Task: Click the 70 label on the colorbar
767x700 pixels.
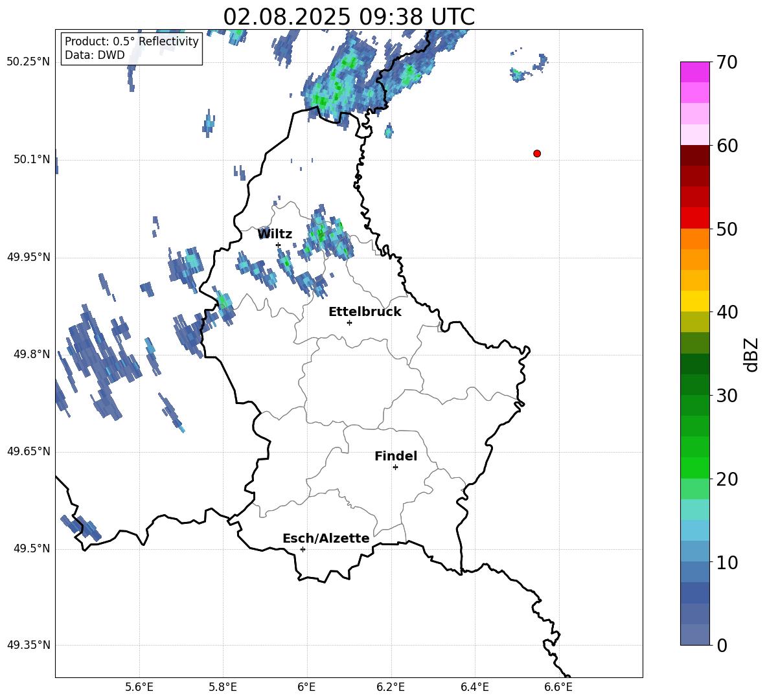Action: [727, 63]
